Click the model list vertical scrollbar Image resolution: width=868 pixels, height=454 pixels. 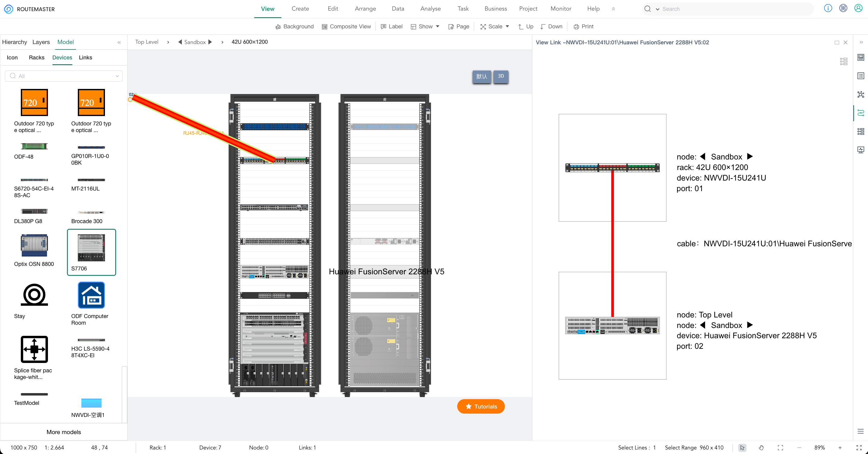tap(124, 394)
